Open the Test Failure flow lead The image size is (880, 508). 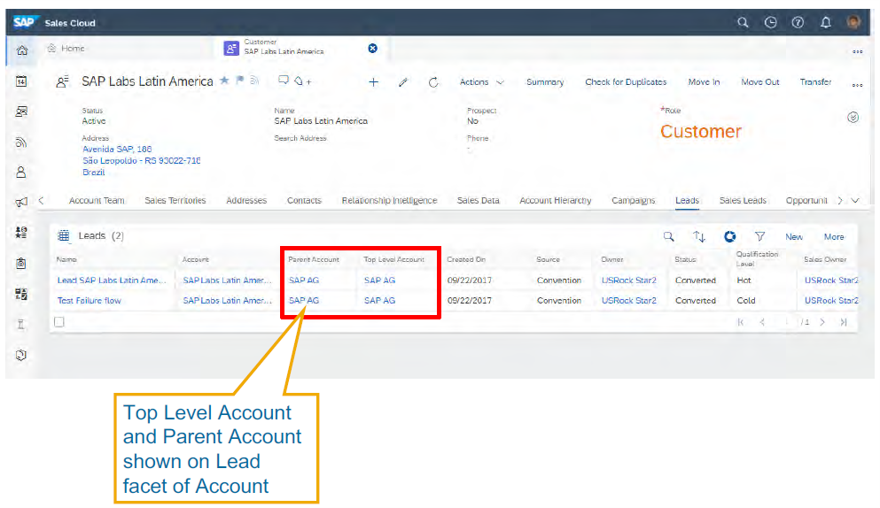89,300
